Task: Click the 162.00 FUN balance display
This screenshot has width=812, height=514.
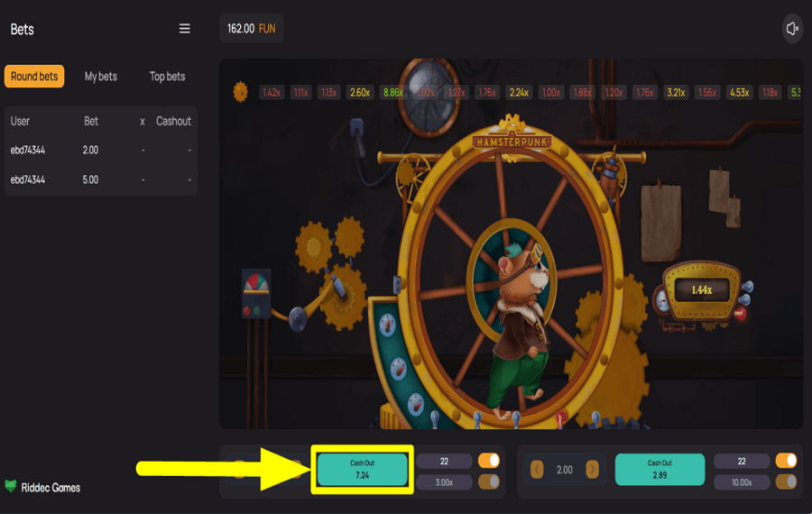Action: (x=251, y=29)
